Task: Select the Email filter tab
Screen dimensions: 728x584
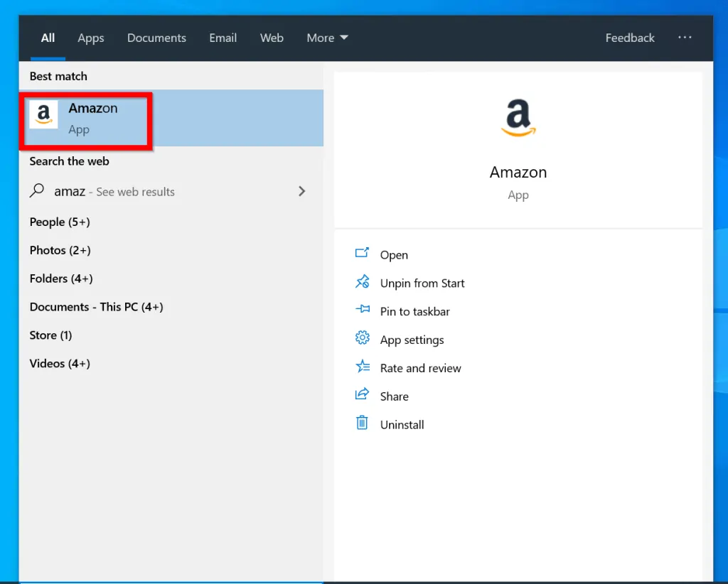Action: coord(223,38)
